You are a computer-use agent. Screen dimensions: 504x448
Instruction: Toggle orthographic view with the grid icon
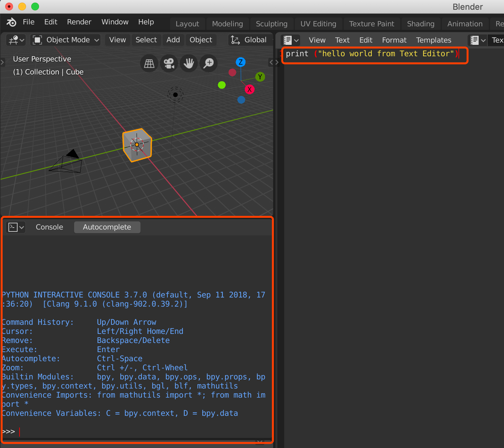tap(149, 63)
